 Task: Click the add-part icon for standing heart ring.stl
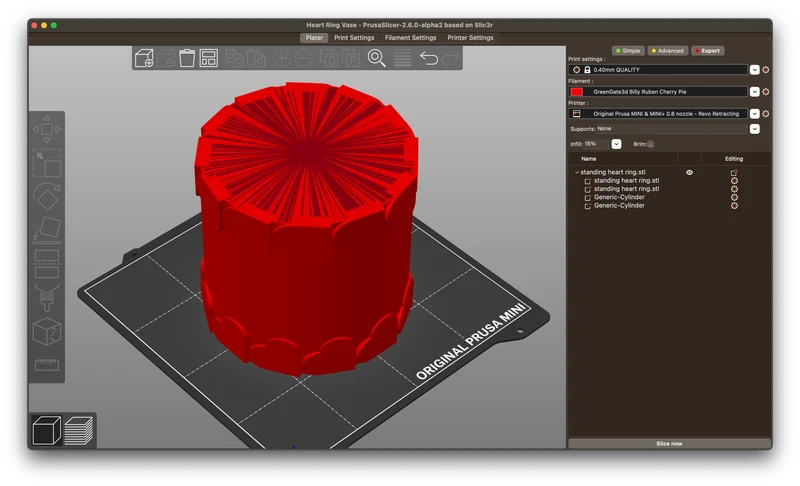click(734, 172)
